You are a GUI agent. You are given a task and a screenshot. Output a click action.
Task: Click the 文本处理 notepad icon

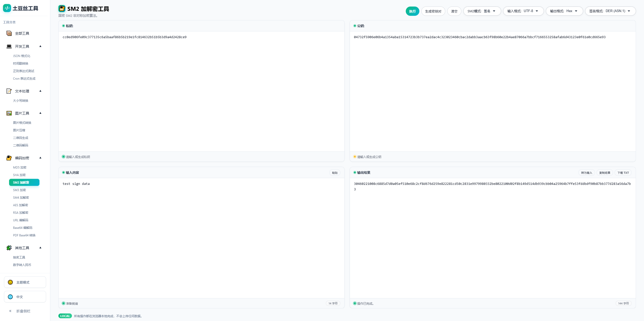(x=9, y=91)
